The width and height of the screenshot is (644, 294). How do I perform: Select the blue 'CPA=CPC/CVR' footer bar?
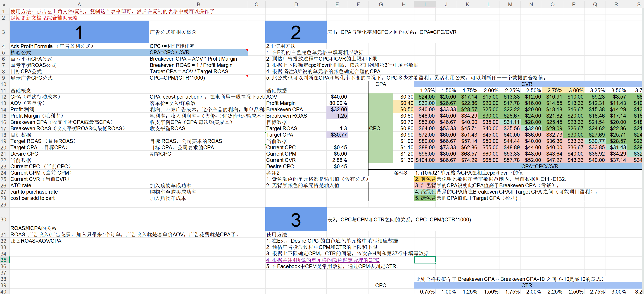(528, 166)
